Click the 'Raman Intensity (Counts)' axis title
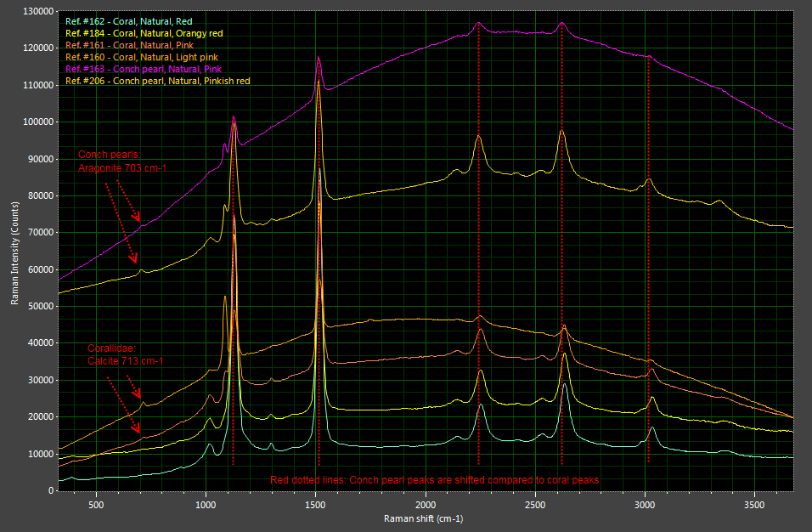 14,253
